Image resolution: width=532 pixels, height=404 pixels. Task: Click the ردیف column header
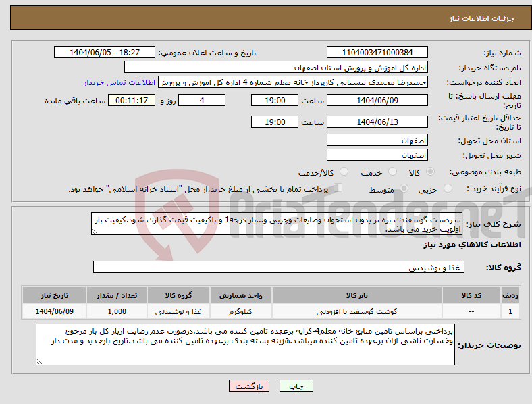(x=510, y=295)
